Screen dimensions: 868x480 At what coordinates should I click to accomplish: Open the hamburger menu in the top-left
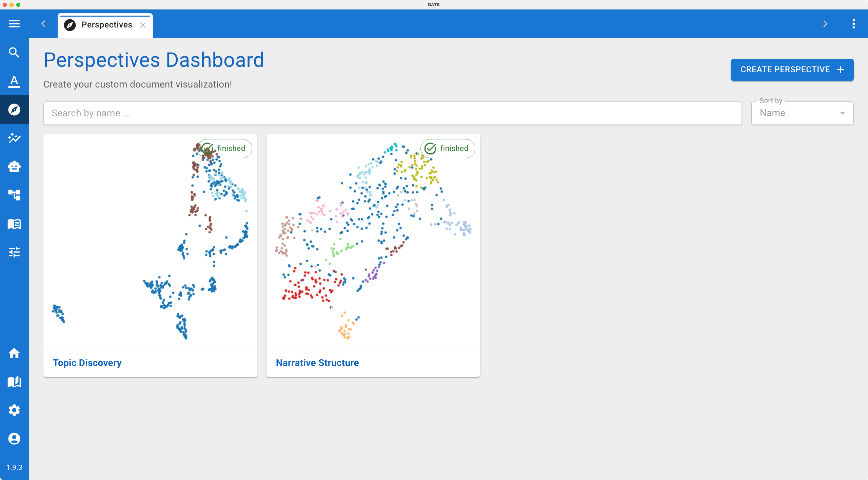[14, 24]
